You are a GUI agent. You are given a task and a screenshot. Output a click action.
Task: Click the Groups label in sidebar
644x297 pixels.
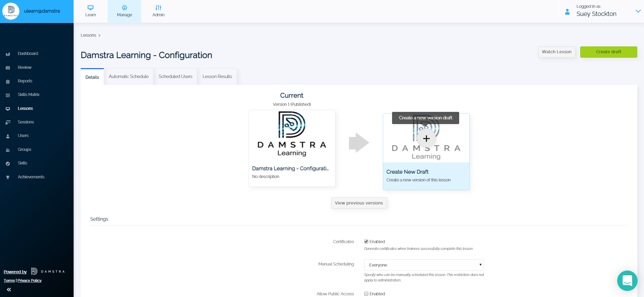(24, 150)
